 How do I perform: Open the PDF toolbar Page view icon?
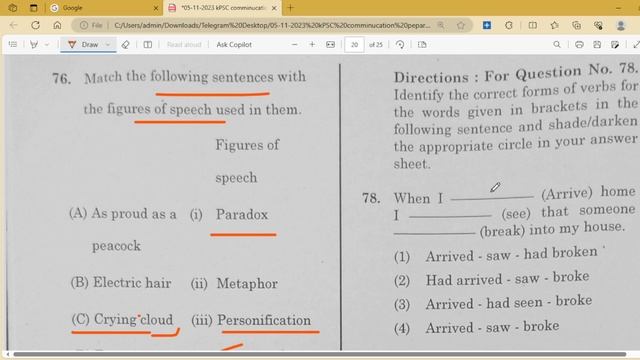pyautogui.click(x=422, y=44)
